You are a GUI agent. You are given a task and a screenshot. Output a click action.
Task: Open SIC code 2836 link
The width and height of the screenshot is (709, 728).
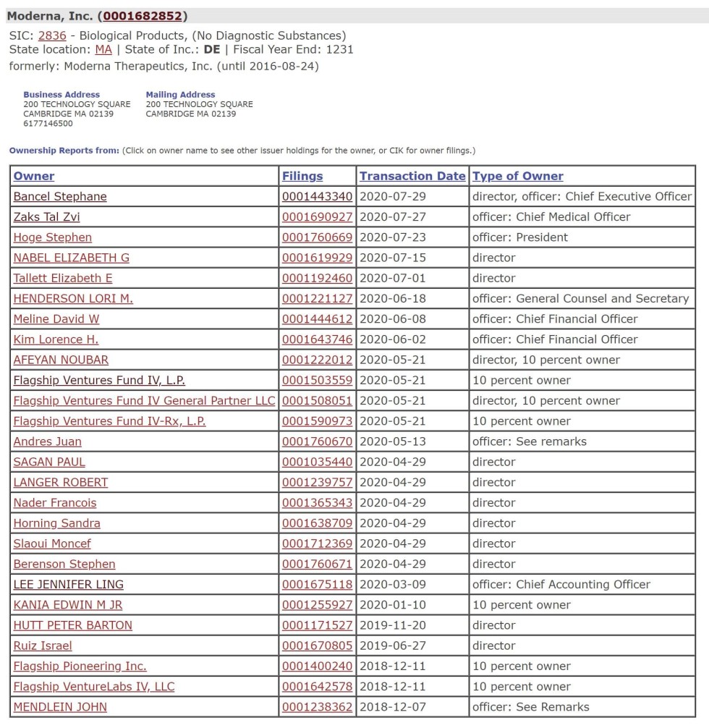tap(52, 35)
